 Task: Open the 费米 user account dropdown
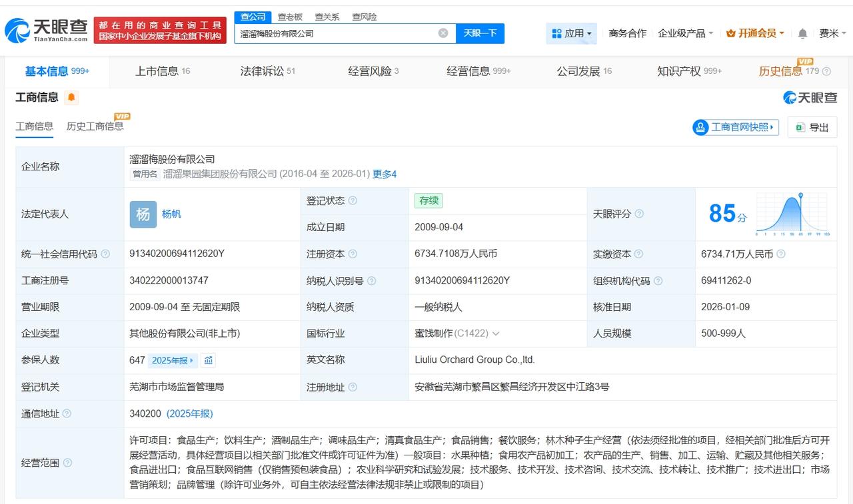click(833, 33)
